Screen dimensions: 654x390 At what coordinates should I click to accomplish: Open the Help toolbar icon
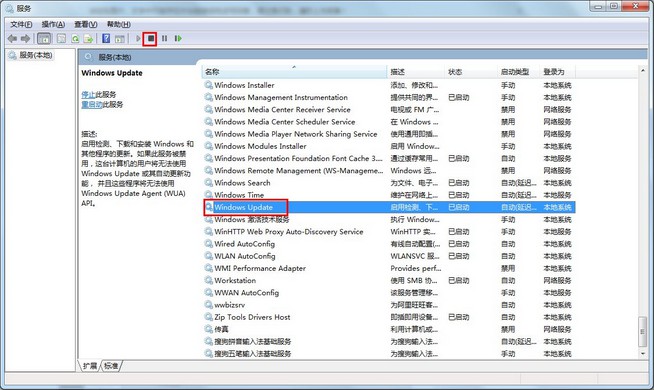pos(106,39)
